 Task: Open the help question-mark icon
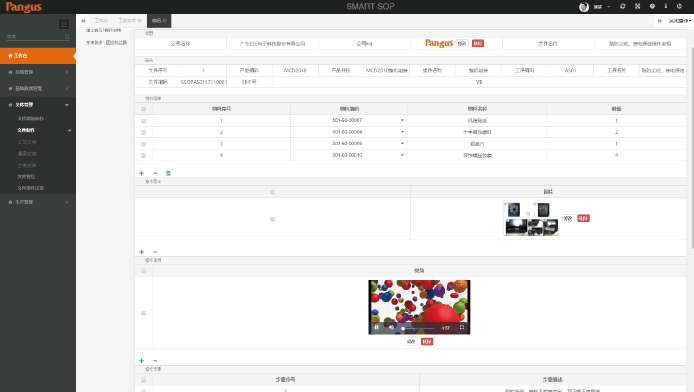point(652,6)
